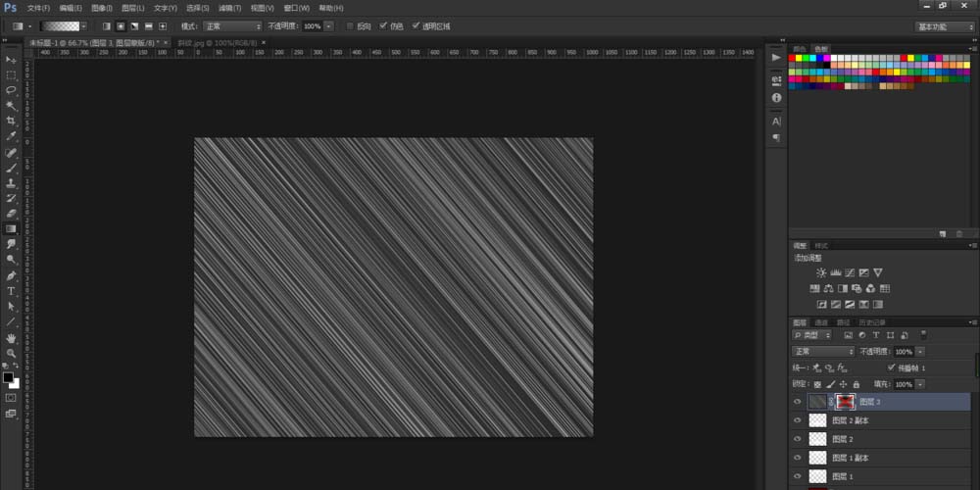This screenshot has width=980, height=490.
Task: Open the 基本功能 workspace dropdown
Action: [945, 26]
